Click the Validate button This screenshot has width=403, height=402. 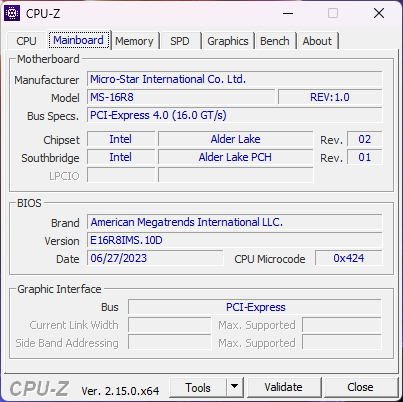[284, 387]
